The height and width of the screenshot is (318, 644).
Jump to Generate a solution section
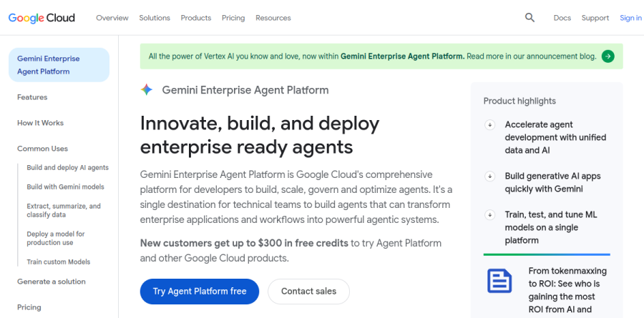tap(52, 282)
